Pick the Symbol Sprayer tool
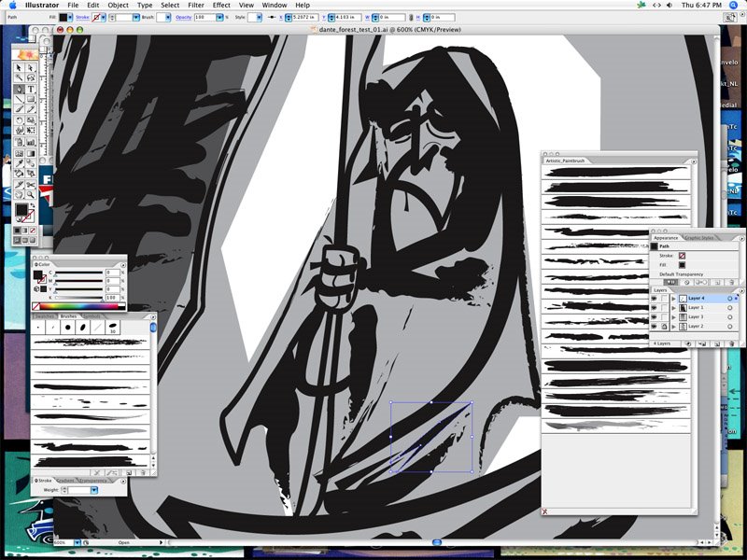 pos(19,142)
